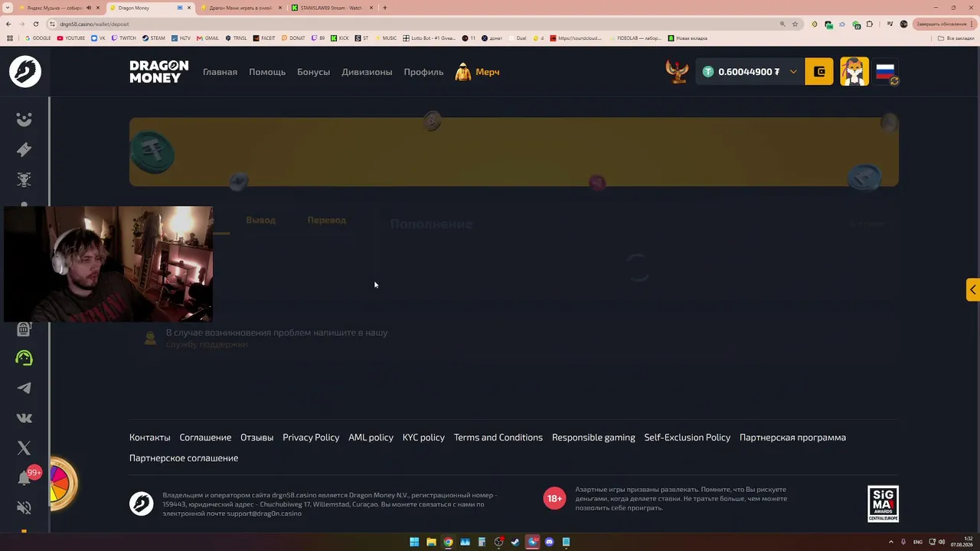Screen dimensions: 980x551
Task: Open Self-Exclusion Policy footer link
Action: [688, 438]
